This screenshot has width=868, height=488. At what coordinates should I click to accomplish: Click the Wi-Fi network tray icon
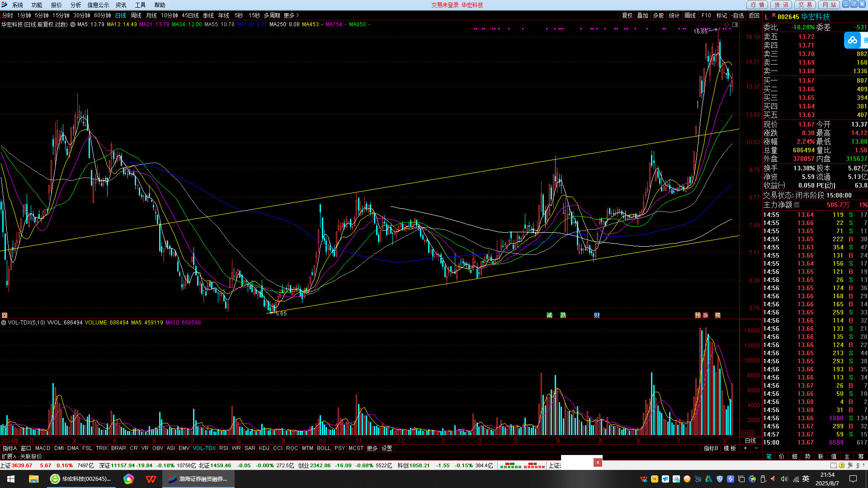pyautogui.click(x=796, y=479)
